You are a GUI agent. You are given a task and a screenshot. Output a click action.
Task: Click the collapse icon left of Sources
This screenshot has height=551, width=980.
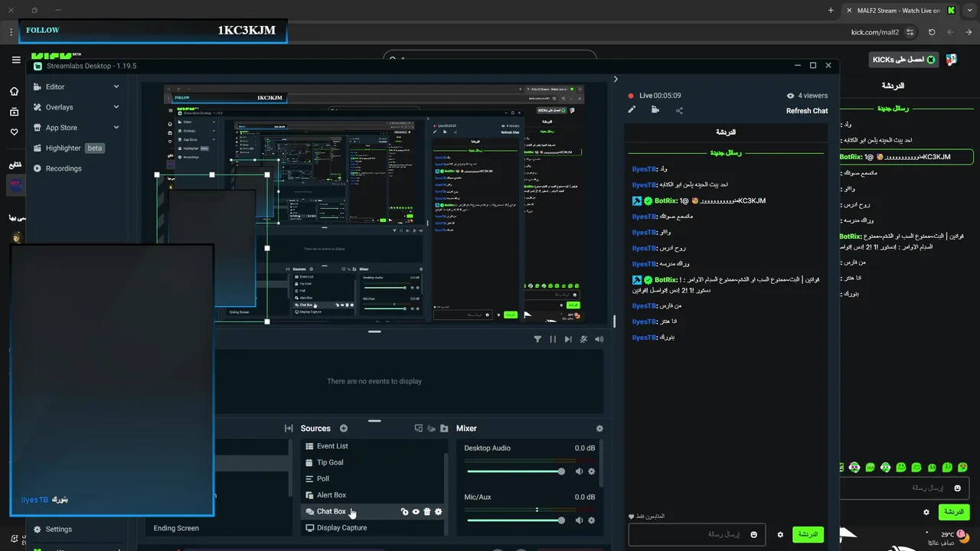coord(289,429)
